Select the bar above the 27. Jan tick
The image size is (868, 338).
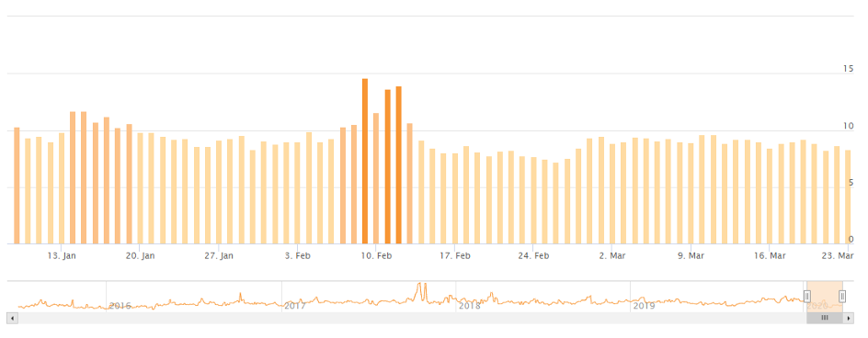point(219,192)
